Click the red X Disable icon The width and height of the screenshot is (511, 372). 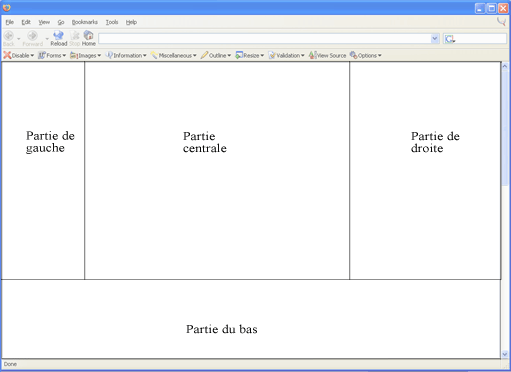pos(7,55)
